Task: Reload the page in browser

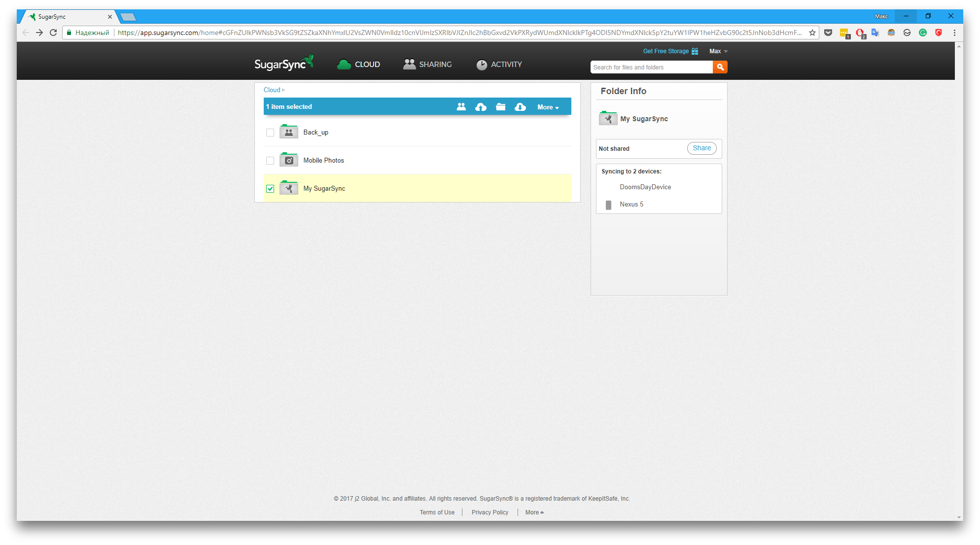Action: pyautogui.click(x=53, y=33)
